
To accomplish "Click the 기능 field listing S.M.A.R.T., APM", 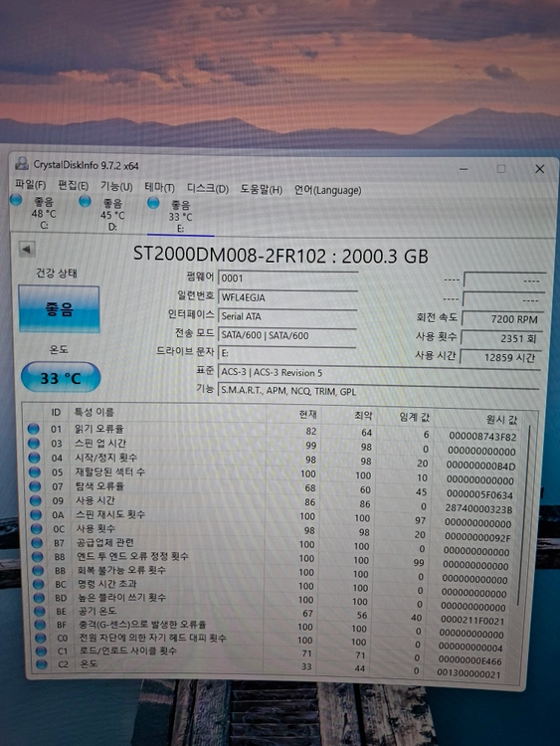I will point(379,391).
